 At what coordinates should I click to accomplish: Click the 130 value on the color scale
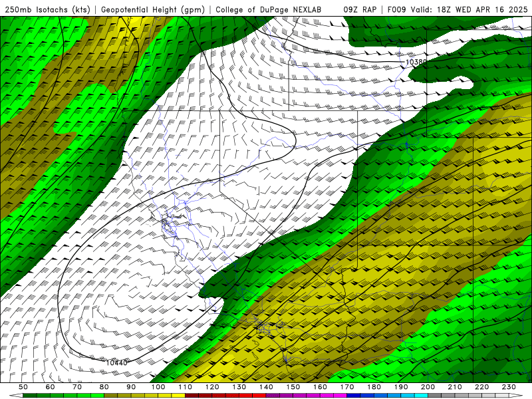[x=239, y=387]
